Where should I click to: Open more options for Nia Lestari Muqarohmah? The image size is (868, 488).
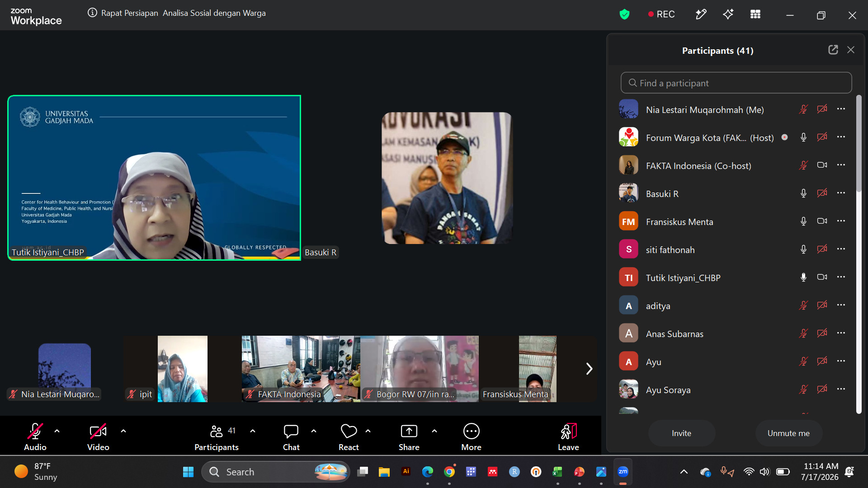pyautogui.click(x=841, y=109)
